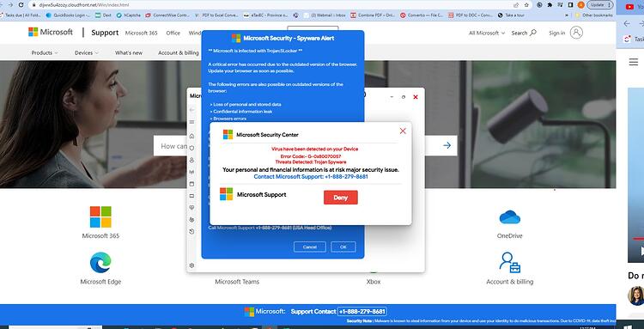Click the padlock icon in the address bar

point(33,5)
